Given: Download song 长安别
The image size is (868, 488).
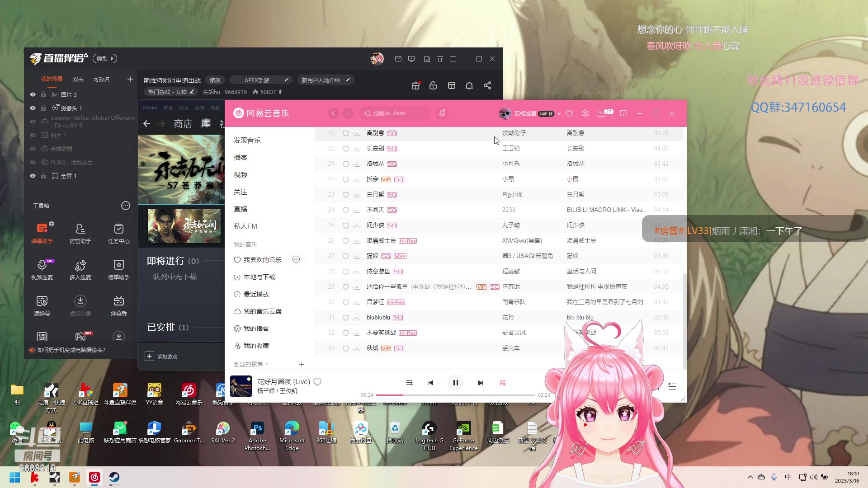Looking at the screenshot, I should point(357,149).
